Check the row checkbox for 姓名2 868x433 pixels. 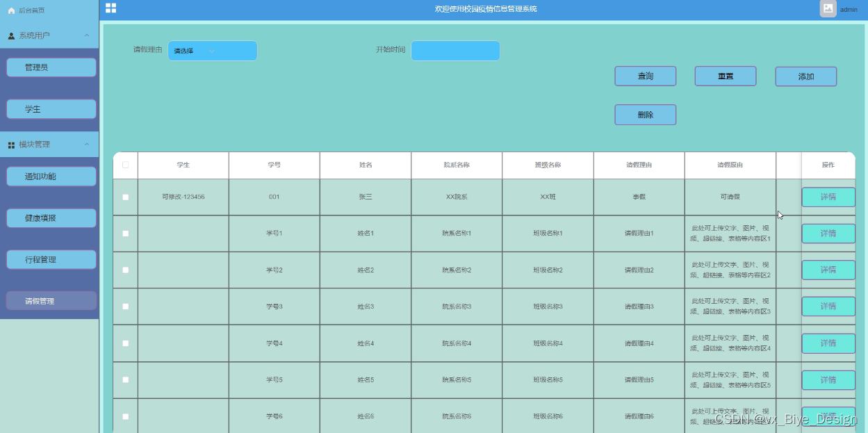tap(126, 270)
